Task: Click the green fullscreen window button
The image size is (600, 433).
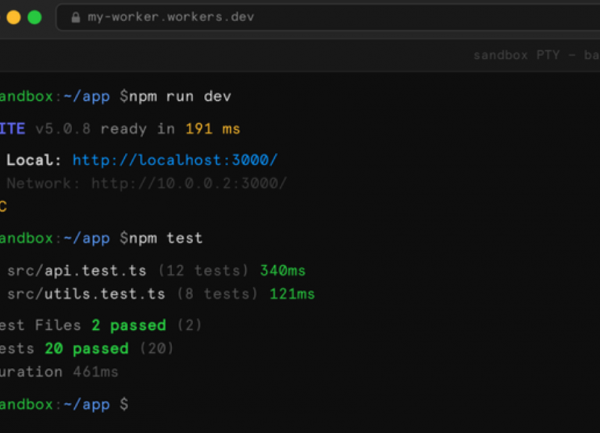Action: coord(34,17)
